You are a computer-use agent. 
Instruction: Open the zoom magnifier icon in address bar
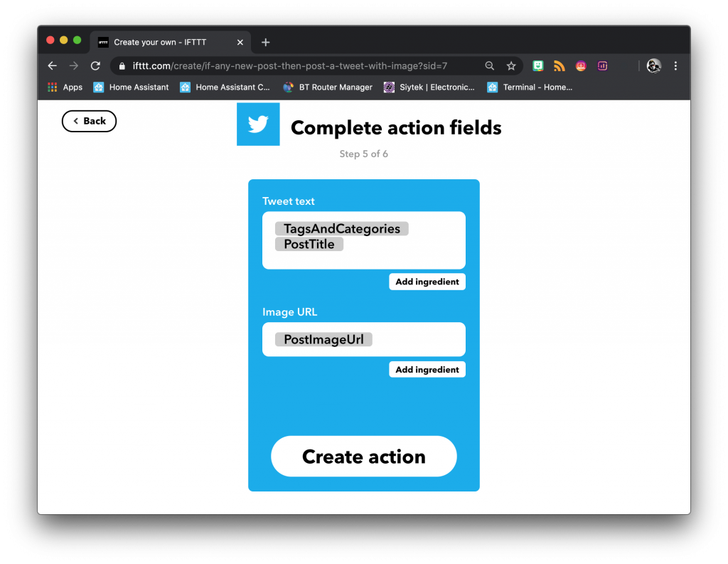pyautogui.click(x=489, y=66)
